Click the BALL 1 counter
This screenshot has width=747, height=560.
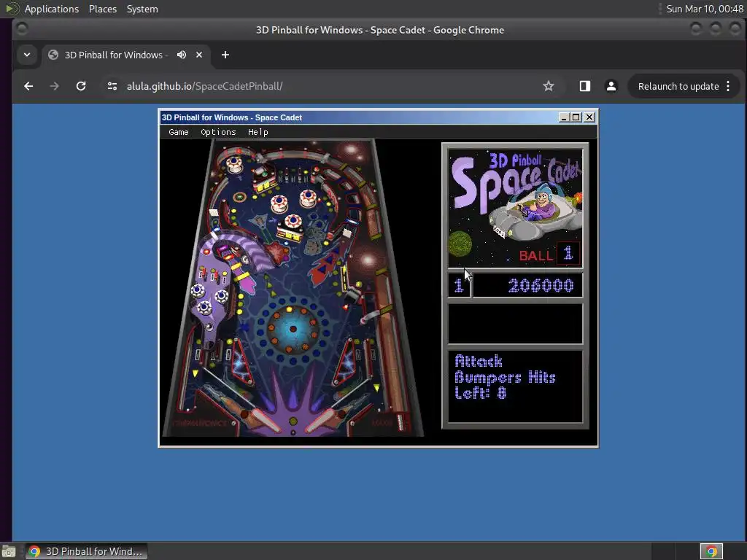point(549,254)
